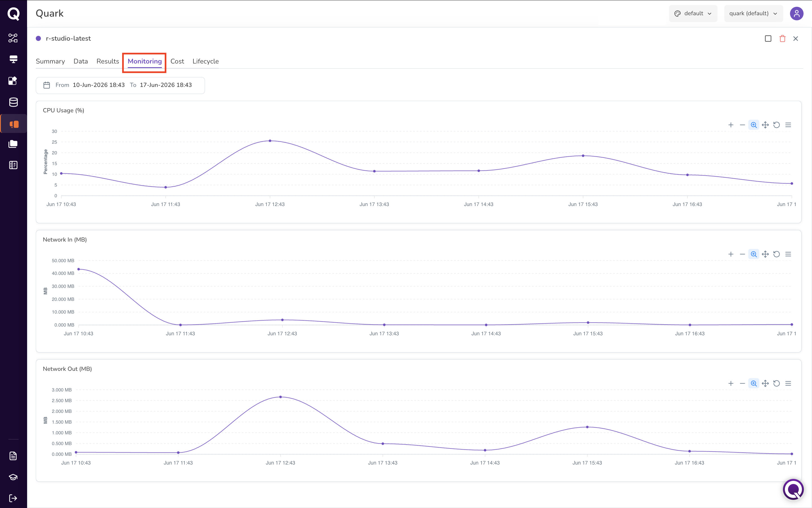
Task: Open the folders icon in the sidebar
Action: (x=13, y=144)
